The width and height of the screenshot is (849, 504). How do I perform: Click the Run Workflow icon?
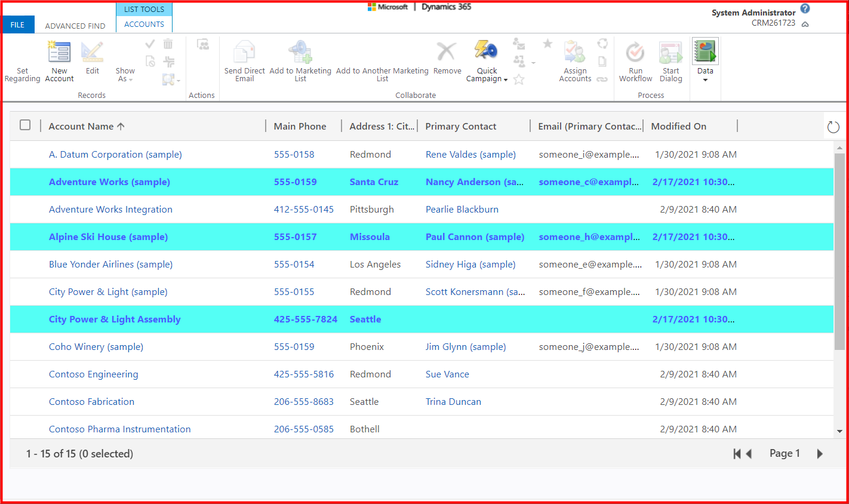click(x=635, y=53)
